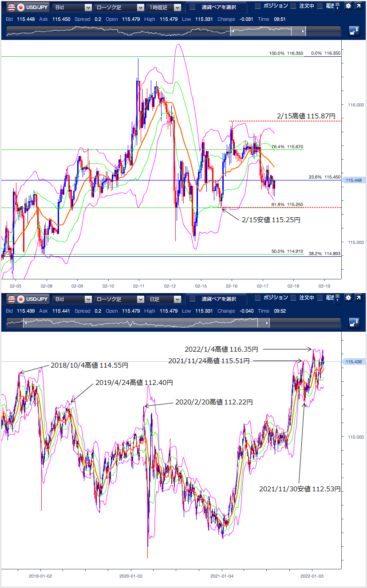Open settings gear in the lower daily chart
Viewport: 367px width, 588px height.
point(348,298)
